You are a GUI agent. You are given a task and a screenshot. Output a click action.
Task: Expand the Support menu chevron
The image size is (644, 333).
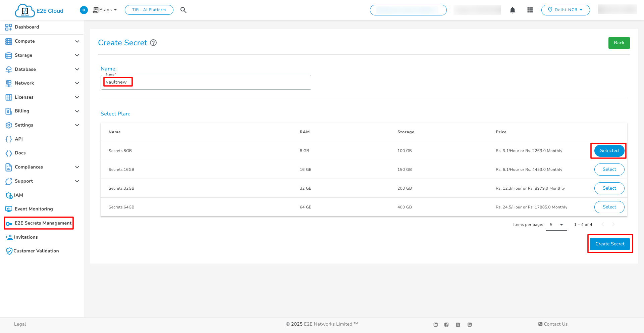point(77,181)
